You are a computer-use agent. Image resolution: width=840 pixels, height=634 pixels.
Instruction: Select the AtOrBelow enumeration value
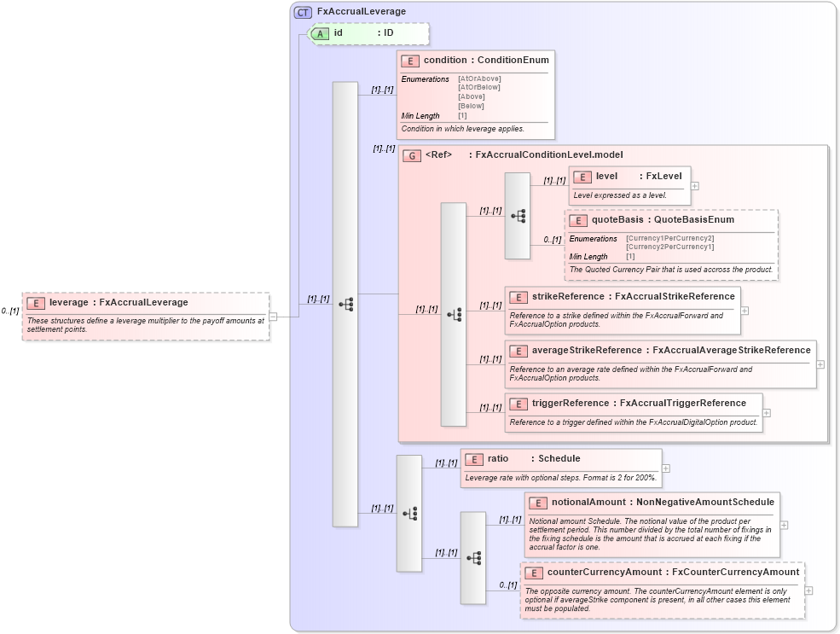pos(479,87)
